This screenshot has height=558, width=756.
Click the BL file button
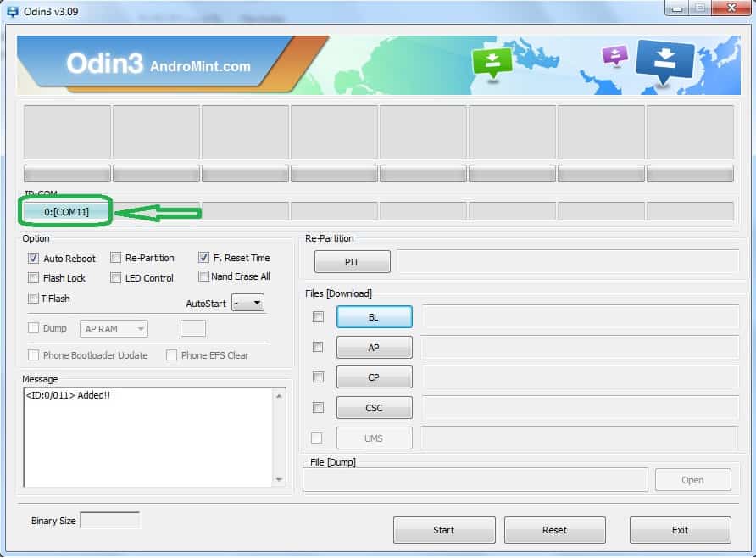click(374, 317)
